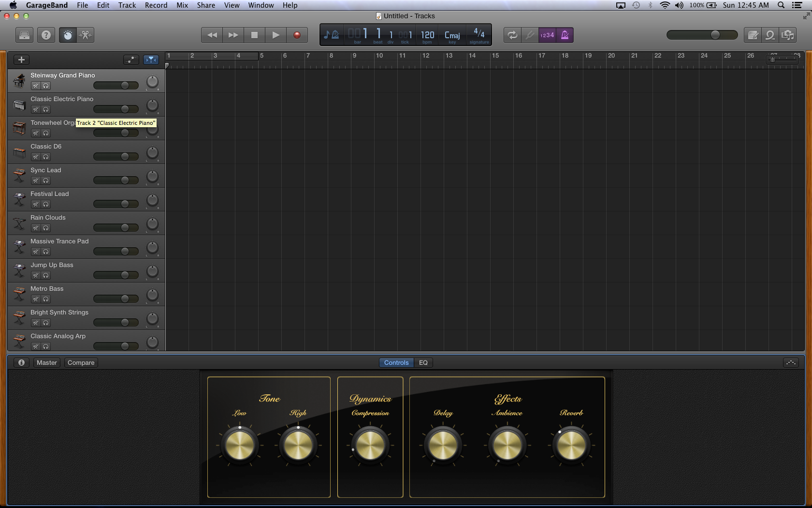Viewport: 812px width, 508px height.
Task: Mute the Classic Analog Arp track
Action: tap(36, 346)
